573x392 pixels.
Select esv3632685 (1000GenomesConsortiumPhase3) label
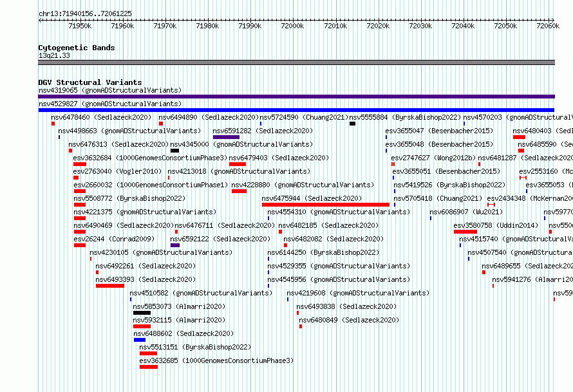coord(216,360)
